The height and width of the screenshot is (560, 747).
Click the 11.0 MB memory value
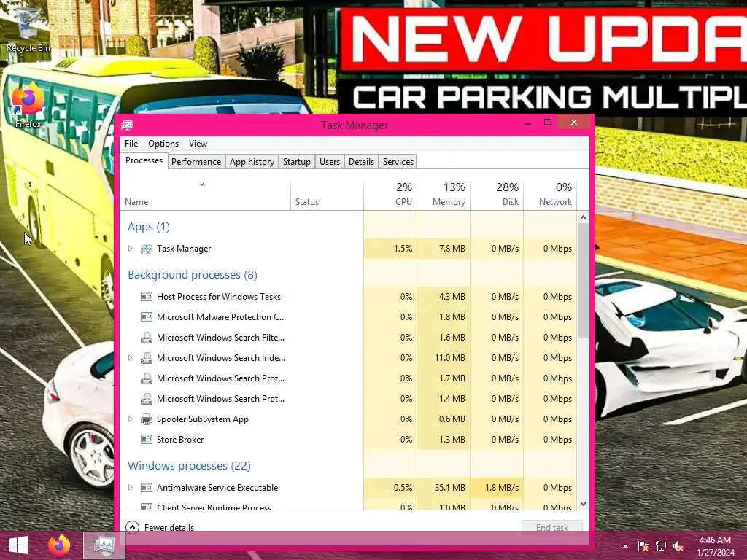tap(449, 358)
